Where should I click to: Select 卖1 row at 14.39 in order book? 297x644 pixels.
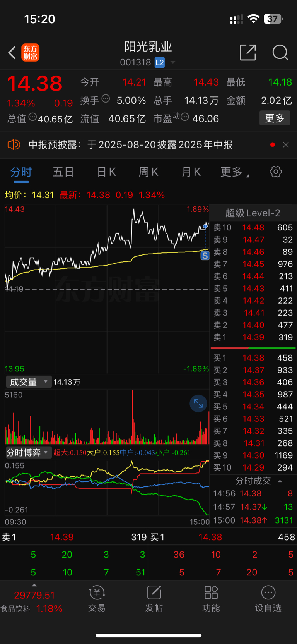click(253, 337)
